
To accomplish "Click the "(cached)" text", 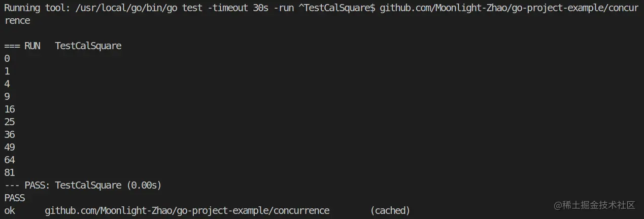I will 390,210.
